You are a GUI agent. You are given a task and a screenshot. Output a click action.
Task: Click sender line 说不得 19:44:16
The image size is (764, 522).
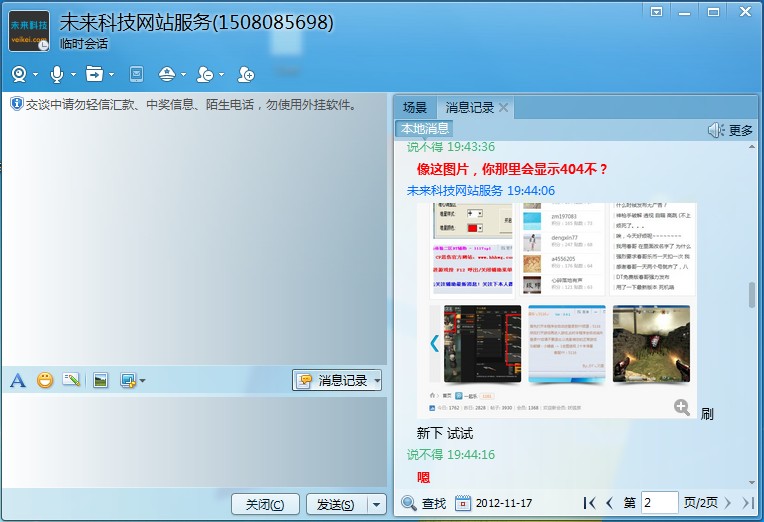[x=451, y=455]
